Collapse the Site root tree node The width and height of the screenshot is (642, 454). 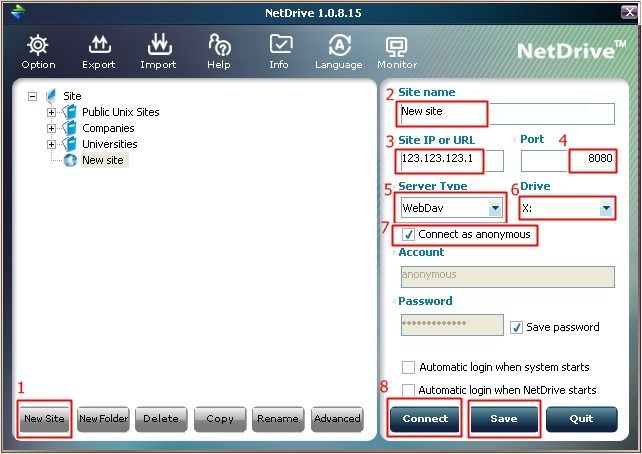pyautogui.click(x=32, y=96)
